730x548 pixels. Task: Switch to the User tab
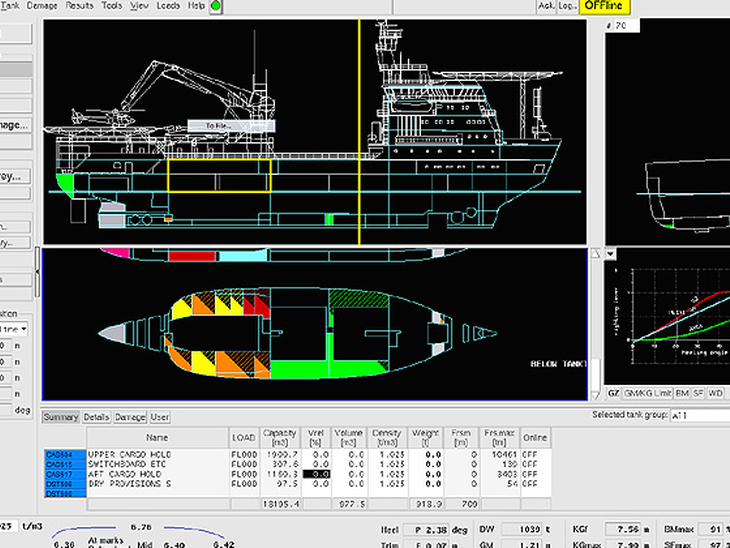coord(160,417)
